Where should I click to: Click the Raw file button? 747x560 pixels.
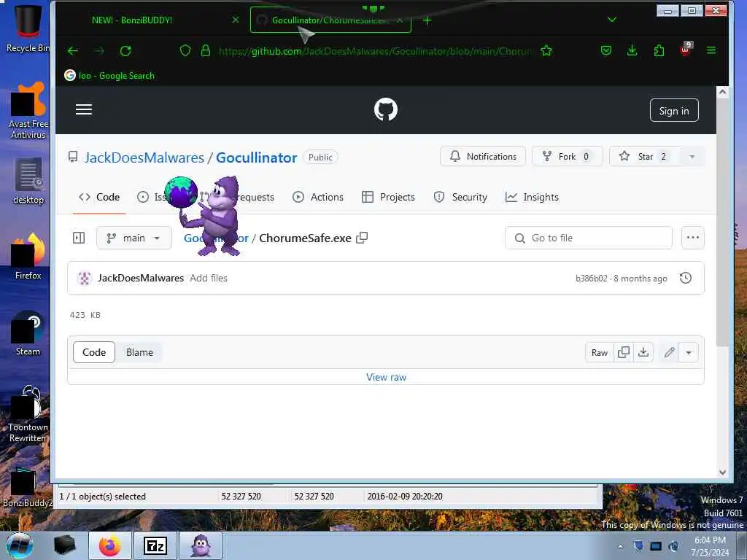(600, 352)
